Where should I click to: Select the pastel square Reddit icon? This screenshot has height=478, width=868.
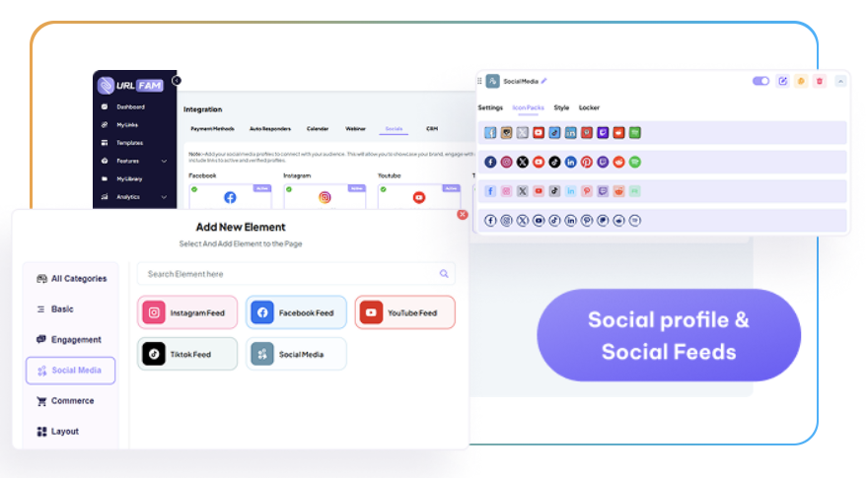(618, 191)
